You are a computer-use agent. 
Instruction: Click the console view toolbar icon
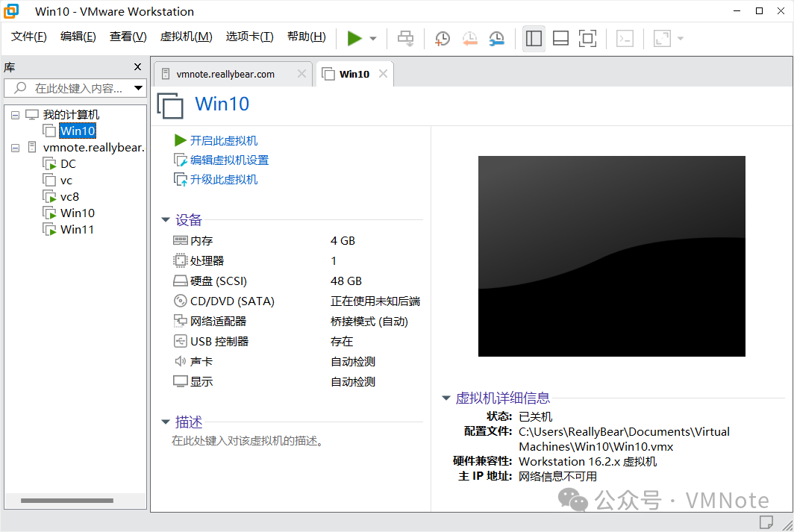[x=625, y=39]
